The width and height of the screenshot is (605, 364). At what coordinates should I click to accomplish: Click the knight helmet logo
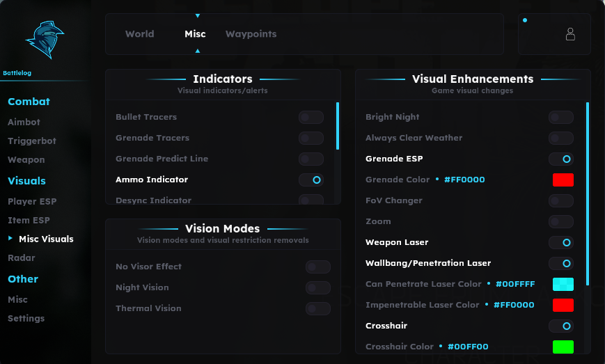(45, 40)
